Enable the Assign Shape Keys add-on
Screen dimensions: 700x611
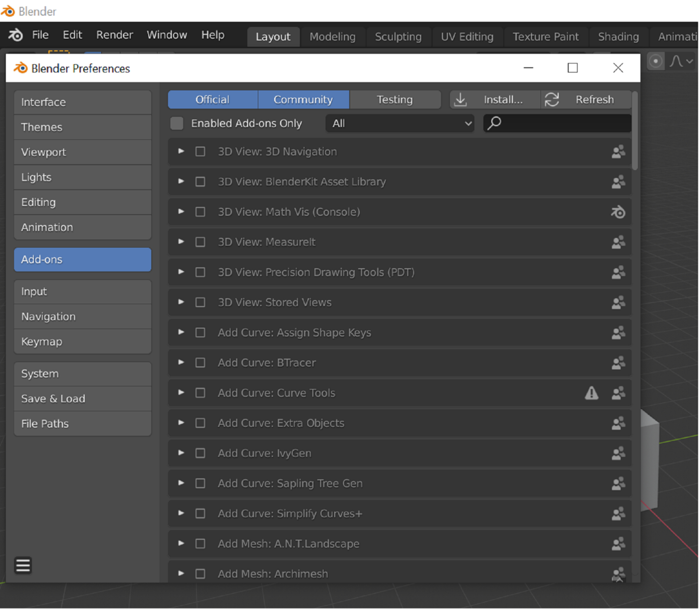click(x=200, y=333)
